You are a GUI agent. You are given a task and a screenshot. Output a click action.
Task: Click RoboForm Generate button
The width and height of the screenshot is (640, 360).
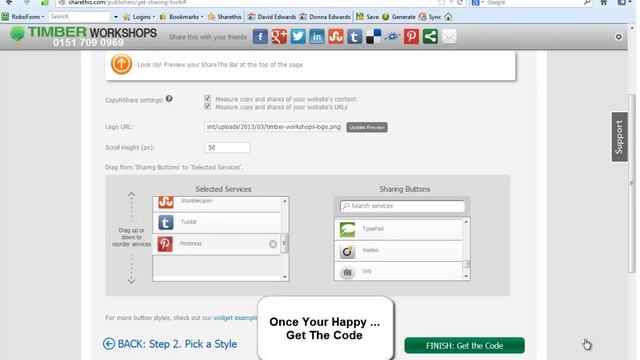[x=399, y=17]
